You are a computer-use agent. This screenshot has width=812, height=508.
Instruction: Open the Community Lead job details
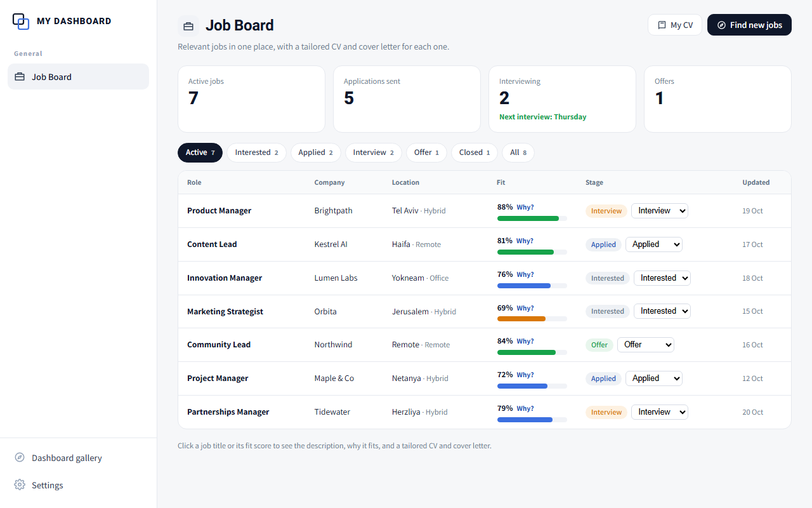click(x=219, y=345)
